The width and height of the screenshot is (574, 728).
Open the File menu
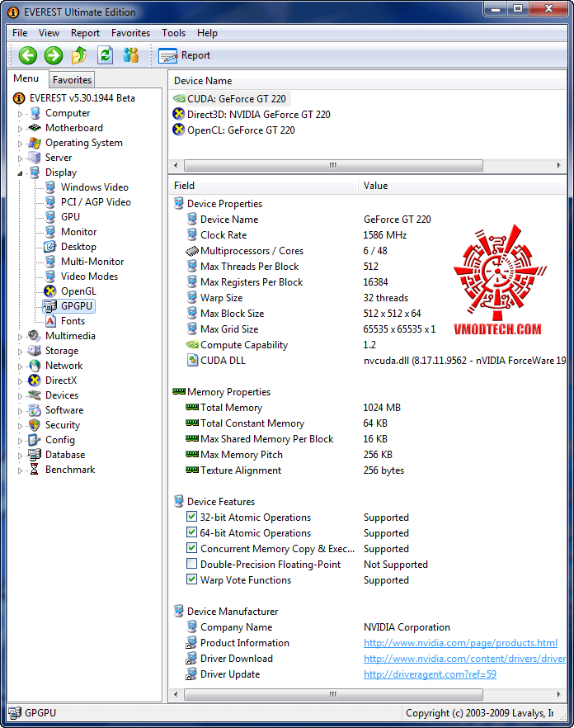20,33
